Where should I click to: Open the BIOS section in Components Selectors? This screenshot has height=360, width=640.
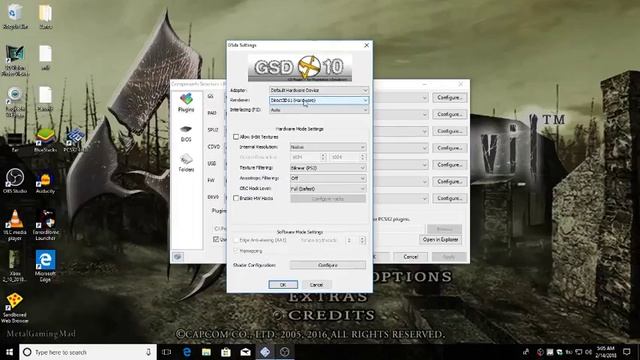tap(186, 134)
